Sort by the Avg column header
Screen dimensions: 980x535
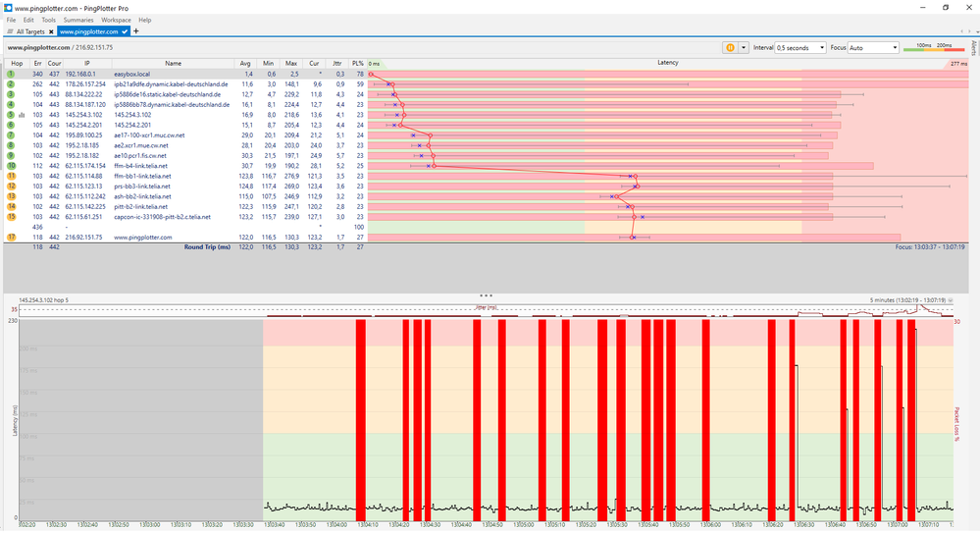[x=245, y=63]
